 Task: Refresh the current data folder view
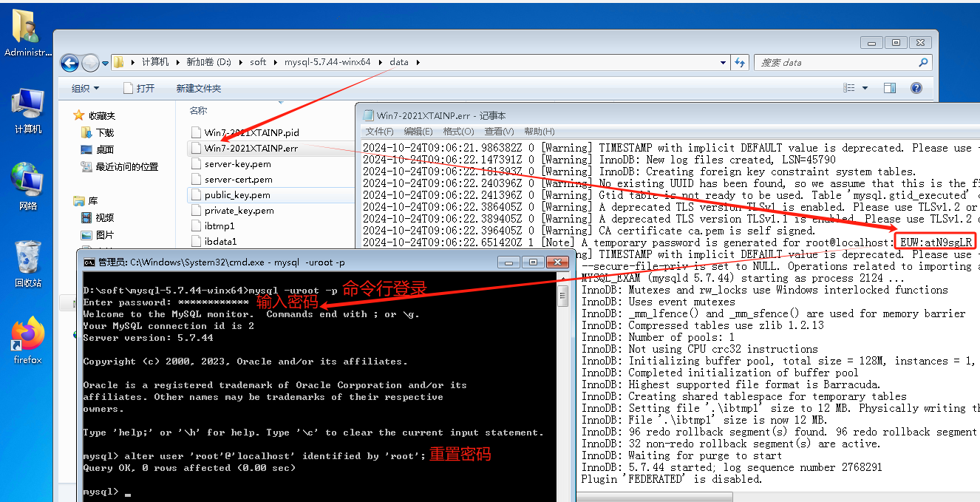(x=740, y=62)
